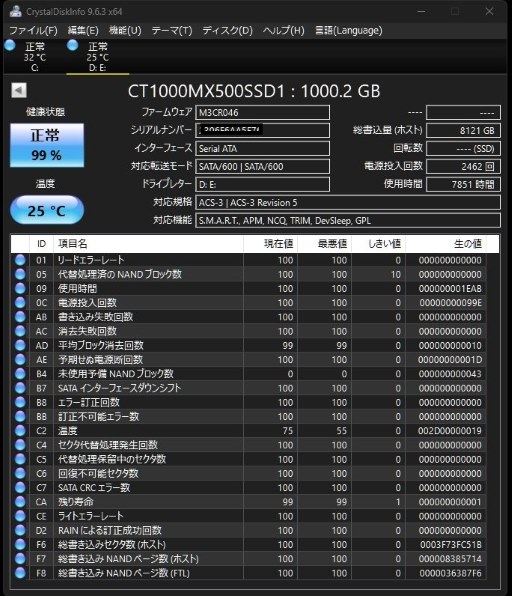Open the ヘルプ(H) menu
512x596 pixels.
click(x=284, y=30)
